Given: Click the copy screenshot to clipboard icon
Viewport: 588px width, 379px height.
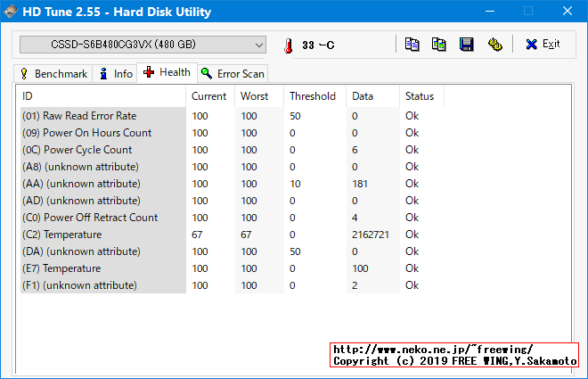Looking at the screenshot, I should tap(439, 45).
